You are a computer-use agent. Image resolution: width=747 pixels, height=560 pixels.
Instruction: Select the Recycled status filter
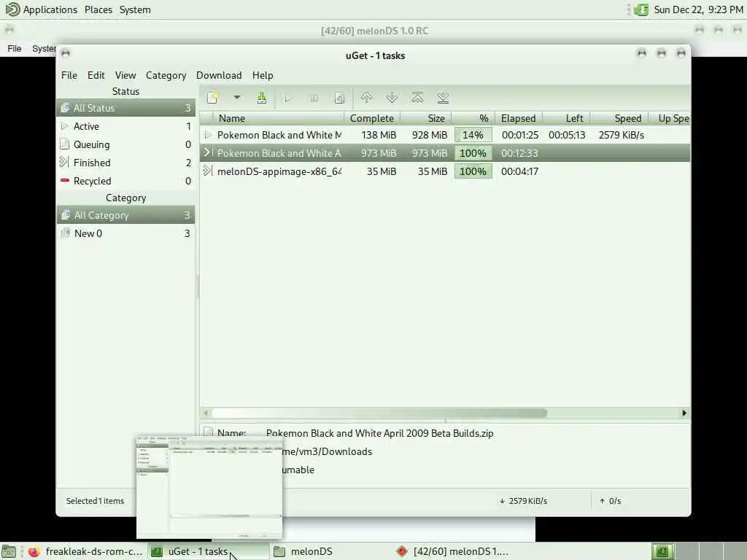[125, 181]
